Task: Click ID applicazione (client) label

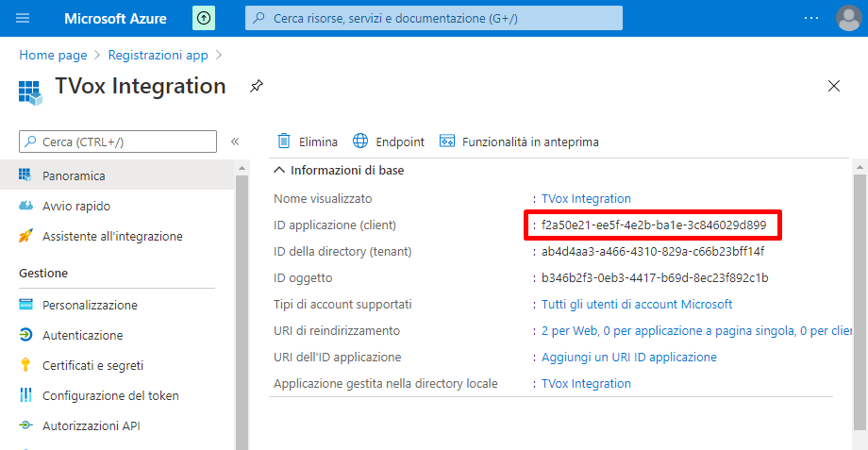Action: point(335,225)
